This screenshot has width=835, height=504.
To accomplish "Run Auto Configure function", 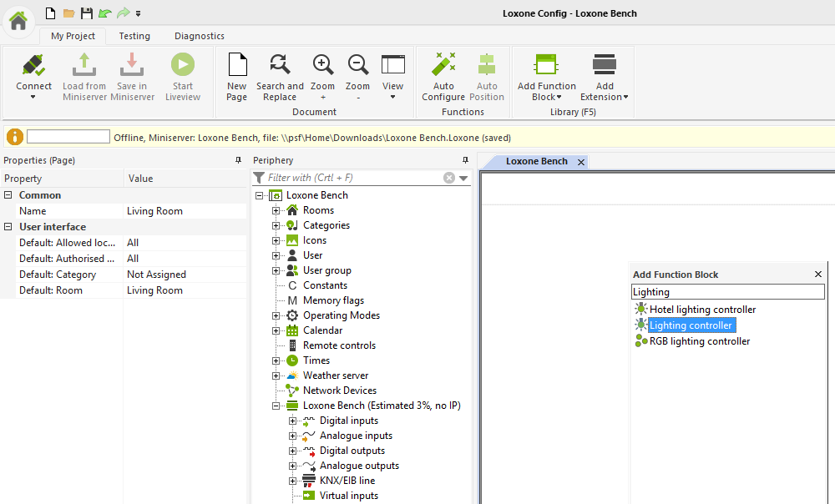I will coord(443,66).
